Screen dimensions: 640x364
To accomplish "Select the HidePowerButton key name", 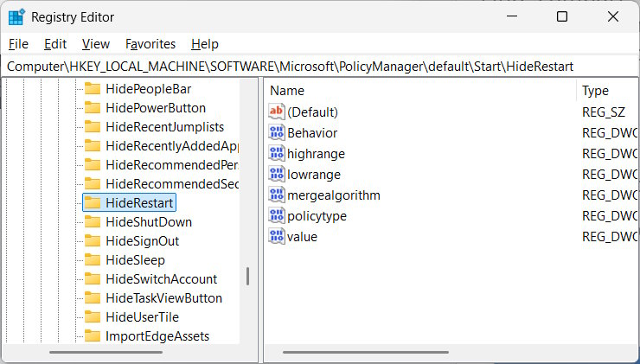I will [x=156, y=108].
